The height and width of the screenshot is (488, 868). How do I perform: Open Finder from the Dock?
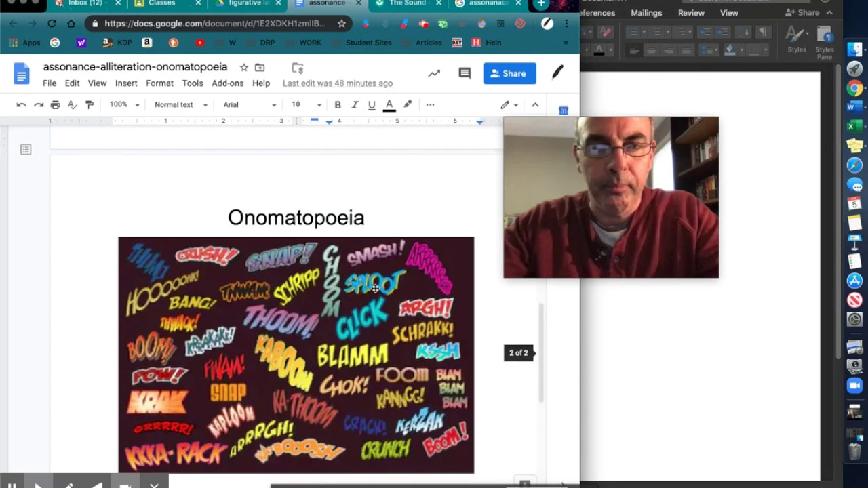coord(854,50)
